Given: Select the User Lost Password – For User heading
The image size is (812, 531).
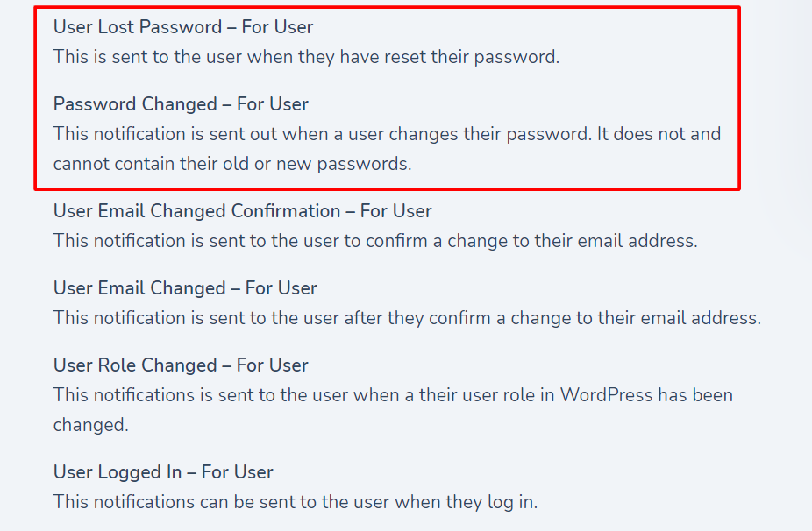Looking at the screenshot, I should pyautogui.click(x=183, y=27).
